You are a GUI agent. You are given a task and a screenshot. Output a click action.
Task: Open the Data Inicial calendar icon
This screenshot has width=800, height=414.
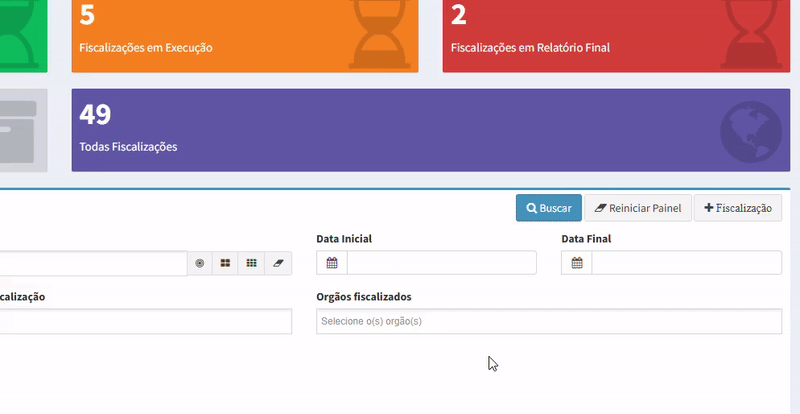pos(332,263)
